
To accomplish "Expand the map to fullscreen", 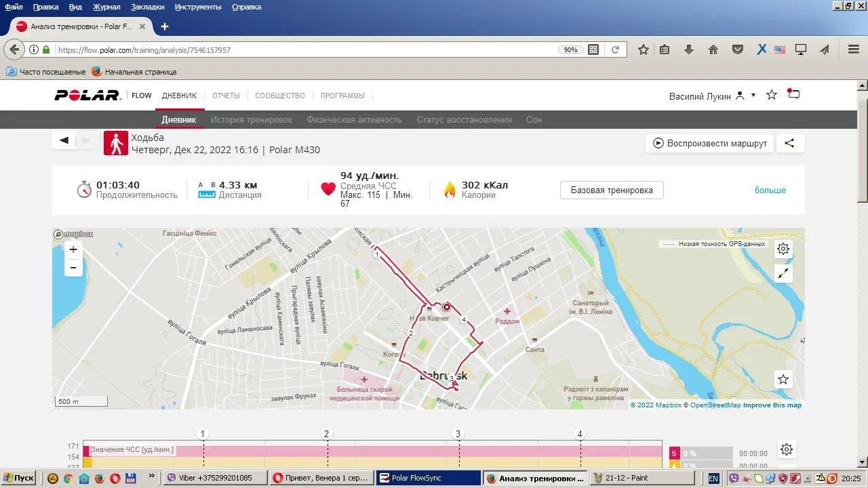I will [783, 273].
